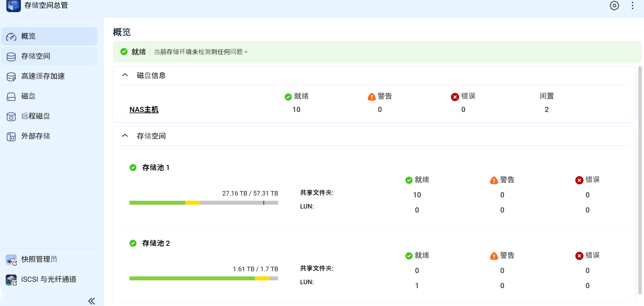
Task: Click the 高速缓存加速 sidebar icon
Action: 11,77
